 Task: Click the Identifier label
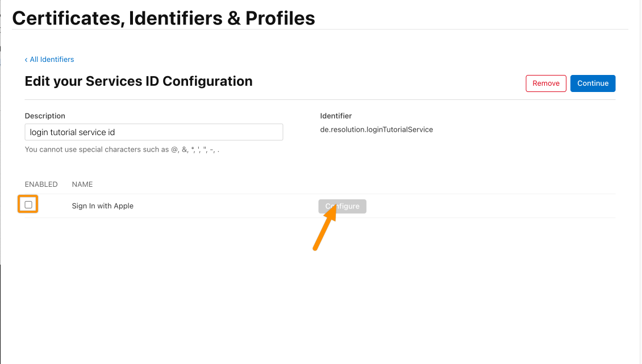pyautogui.click(x=336, y=116)
